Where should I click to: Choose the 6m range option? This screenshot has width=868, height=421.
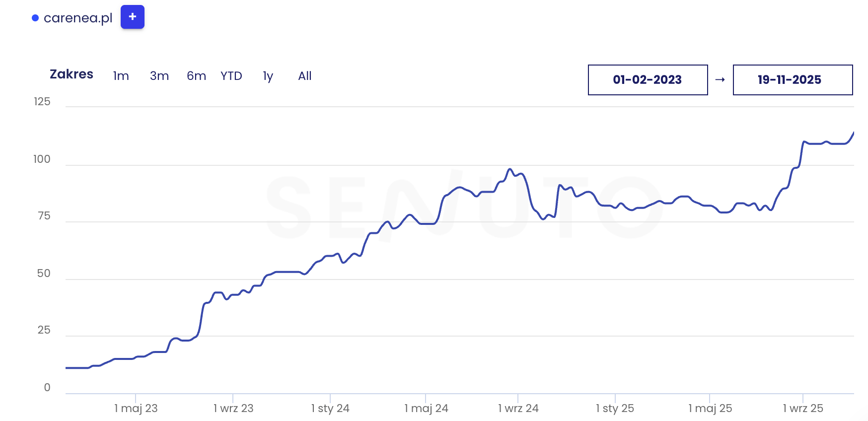(196, 76)
